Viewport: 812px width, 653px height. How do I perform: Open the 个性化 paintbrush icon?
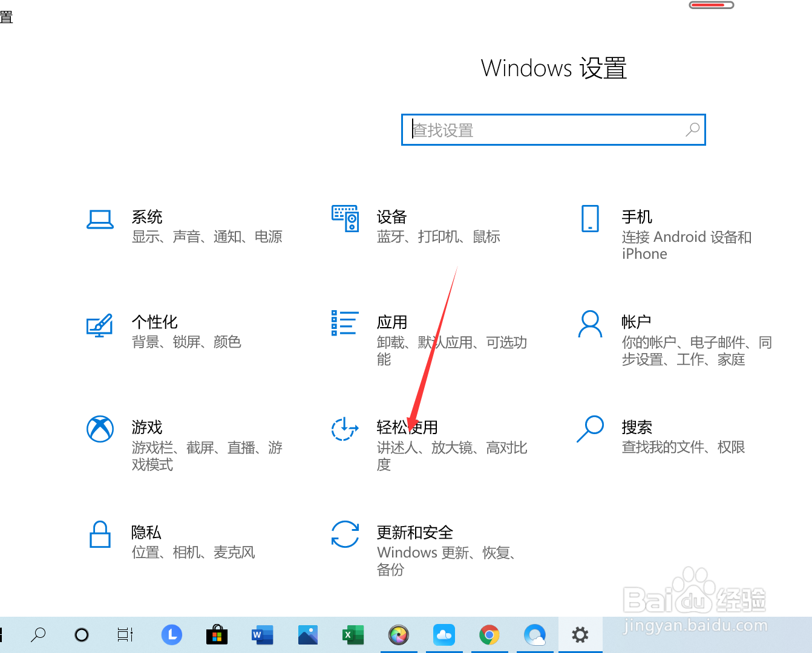click(100, 325)
